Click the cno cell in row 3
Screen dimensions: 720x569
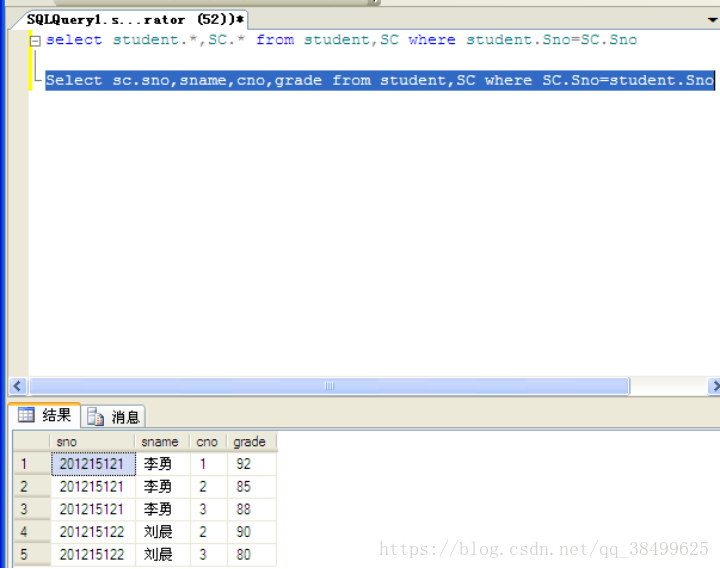coord(208,509)
